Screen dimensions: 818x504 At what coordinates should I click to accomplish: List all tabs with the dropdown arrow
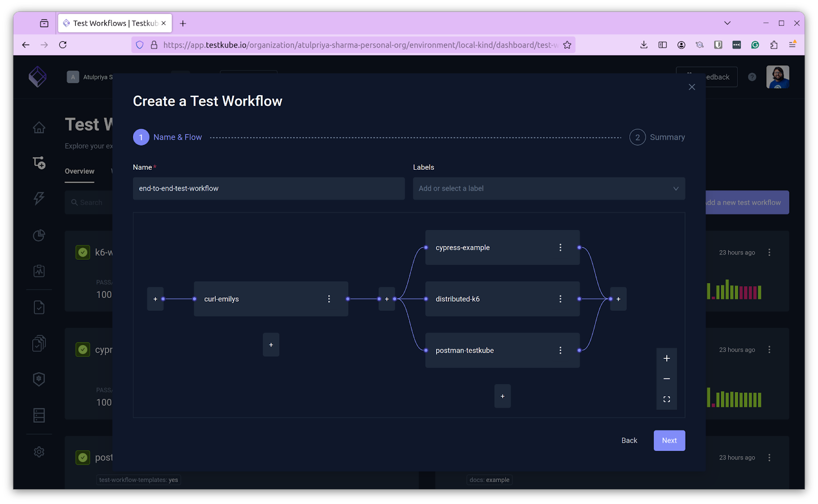point(727,23)
